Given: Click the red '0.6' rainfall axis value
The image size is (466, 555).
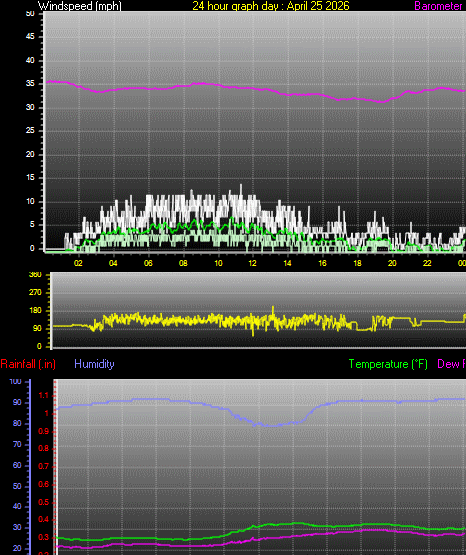Looking at the screenshot, I should (x=44, y=484).
